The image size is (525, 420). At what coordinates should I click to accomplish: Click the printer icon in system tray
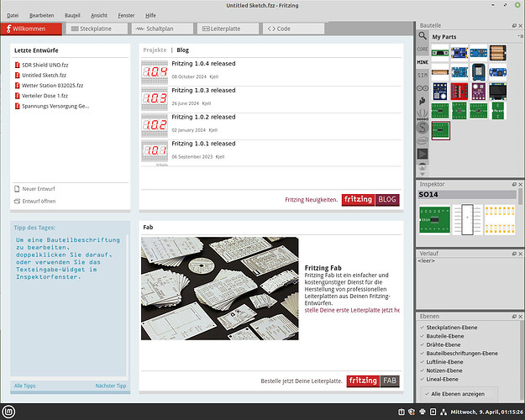[423, 412]
